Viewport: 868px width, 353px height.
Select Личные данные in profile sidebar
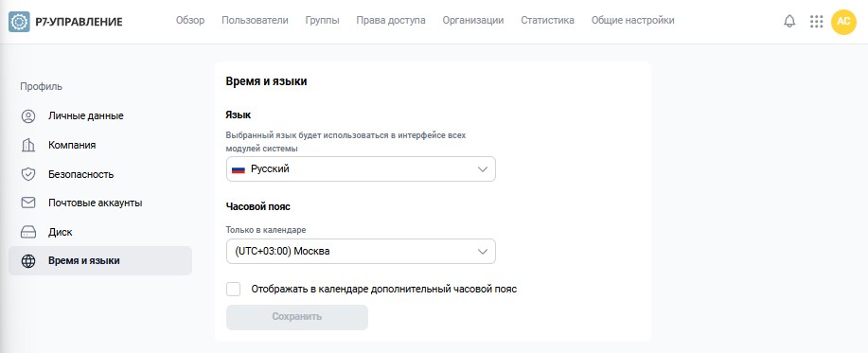point(100,116)
